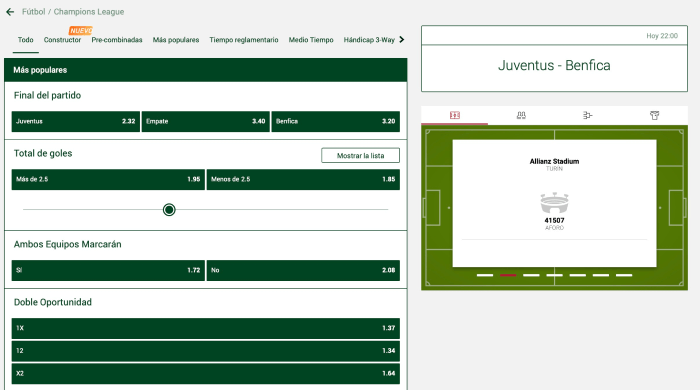The width and height of the screenshot is (700, 390).
Task: Select Más de 2.5 at 1.95
Action: tap(108, 179)
